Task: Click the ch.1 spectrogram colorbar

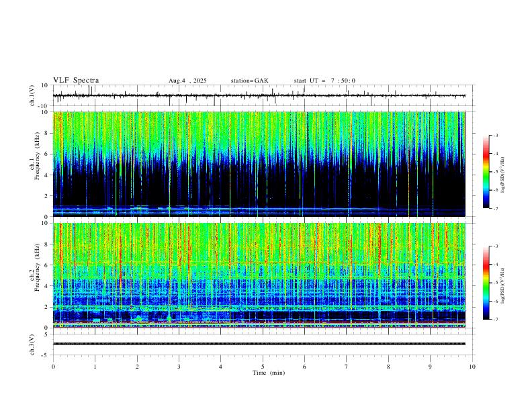Action: (486, 172)
